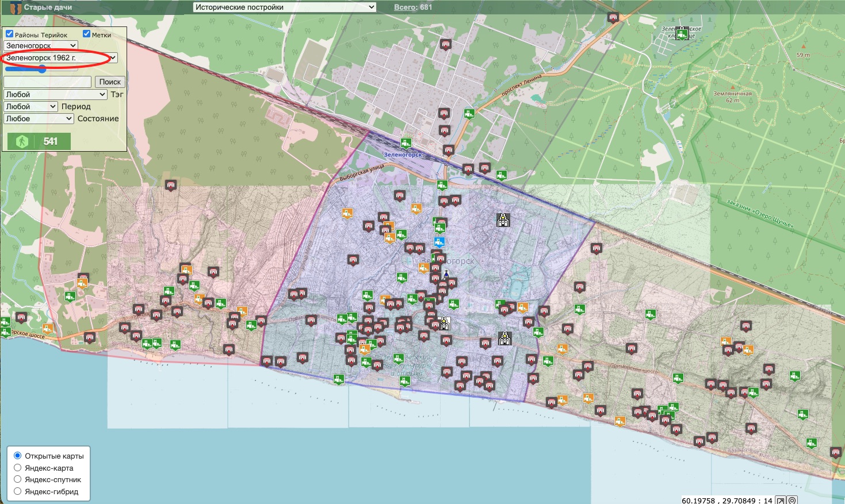Viewport: 845px width, 504px height.
Task: Click the green marker at Зеленогорск station
Action: pos(406,143)
